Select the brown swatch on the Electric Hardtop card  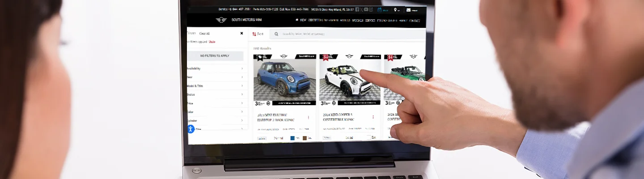pyautogui.click(x=305, y=138)
